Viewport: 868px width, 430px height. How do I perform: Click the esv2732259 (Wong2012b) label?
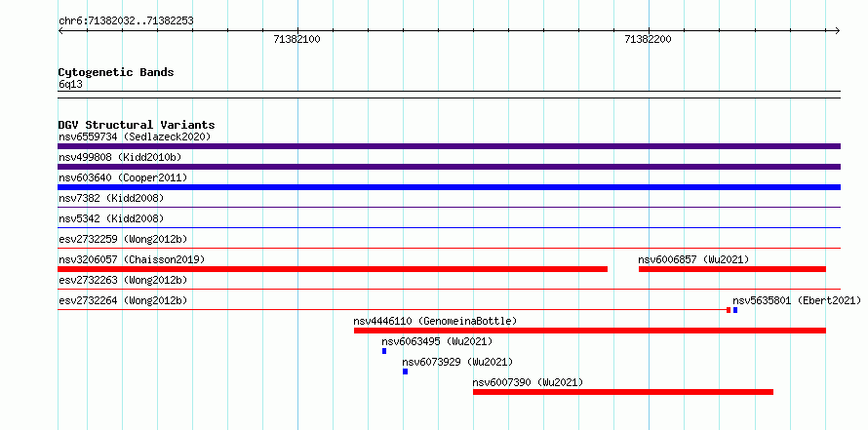(x=123, y=239)
